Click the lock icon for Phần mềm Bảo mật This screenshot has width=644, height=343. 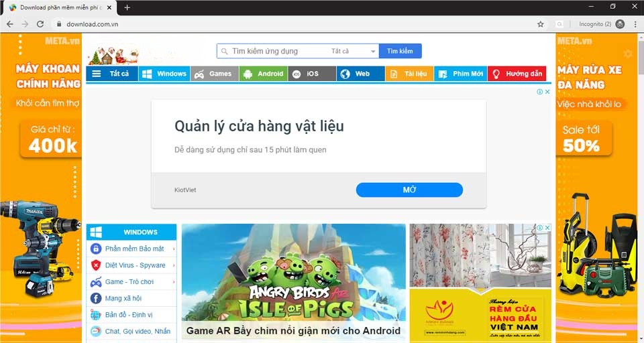(96, 249)
